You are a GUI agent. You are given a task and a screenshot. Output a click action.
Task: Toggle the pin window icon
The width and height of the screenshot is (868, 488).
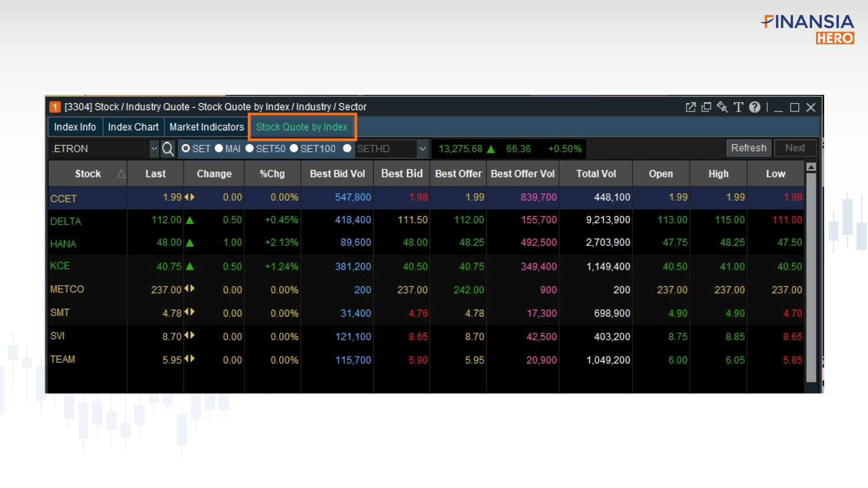coord(722,108)
